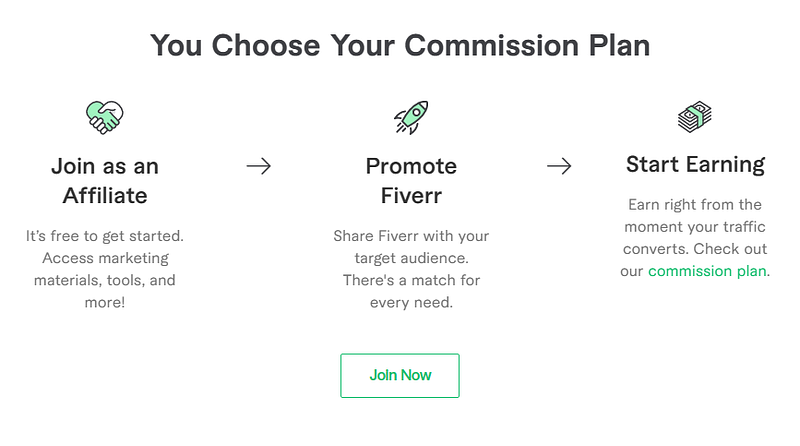Click the word 'Commission' in the title
800x446 pixels.
pos(491,45)
